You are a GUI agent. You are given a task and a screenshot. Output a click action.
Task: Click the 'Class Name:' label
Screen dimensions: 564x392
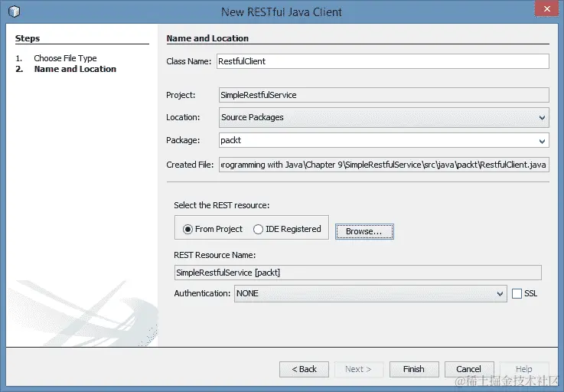point(189,61)
